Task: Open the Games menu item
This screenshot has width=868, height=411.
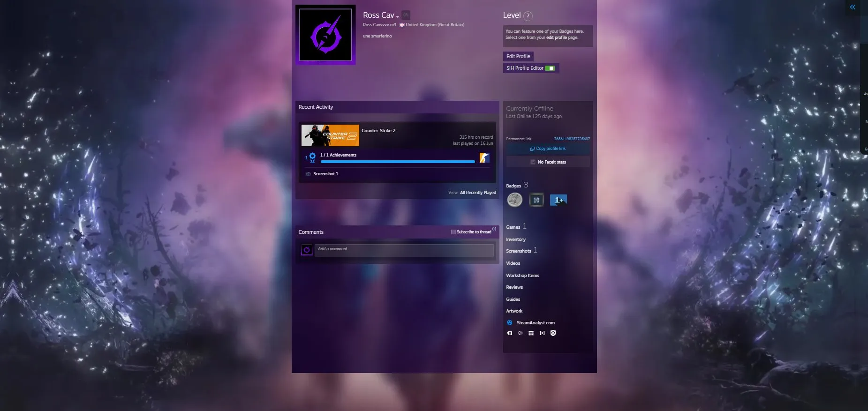Action: click(x=513, y=227)
